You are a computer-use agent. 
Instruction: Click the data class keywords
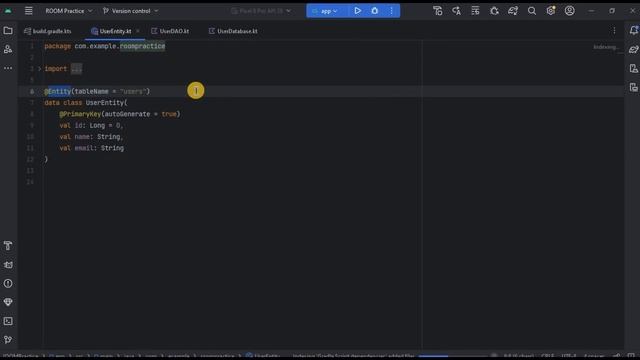tap(63, 103)
